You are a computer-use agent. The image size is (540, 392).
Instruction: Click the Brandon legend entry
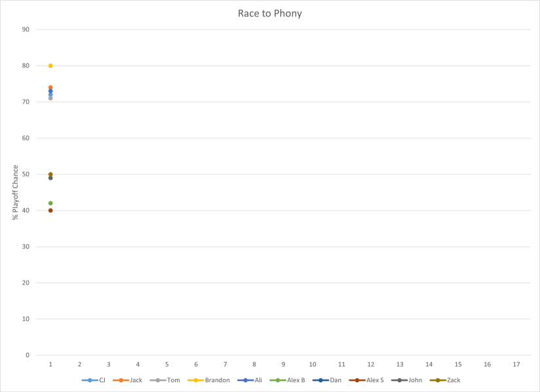tap(208, 380)
